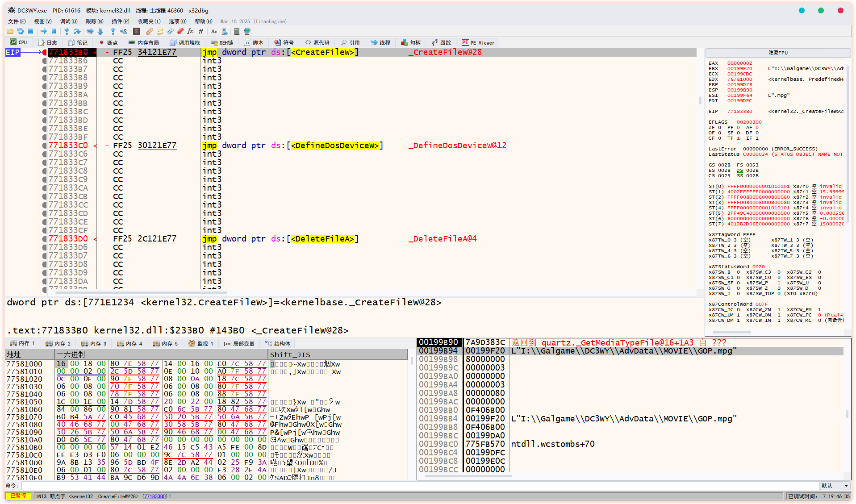Open the 调试(D) menu
Viewport: 856px width, 504px height.
pyautogui.click(x=69, y=21)
